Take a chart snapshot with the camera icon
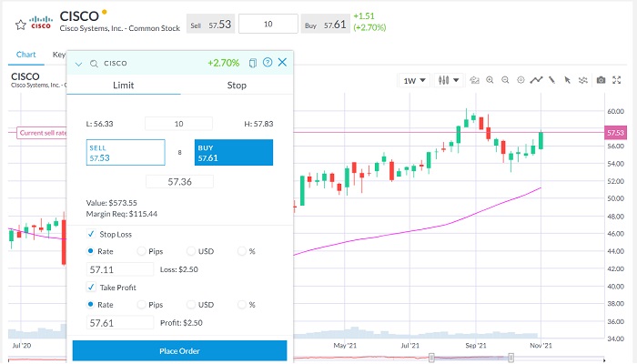Viewport: 637px width, 364px height. (x=602, y=80)
